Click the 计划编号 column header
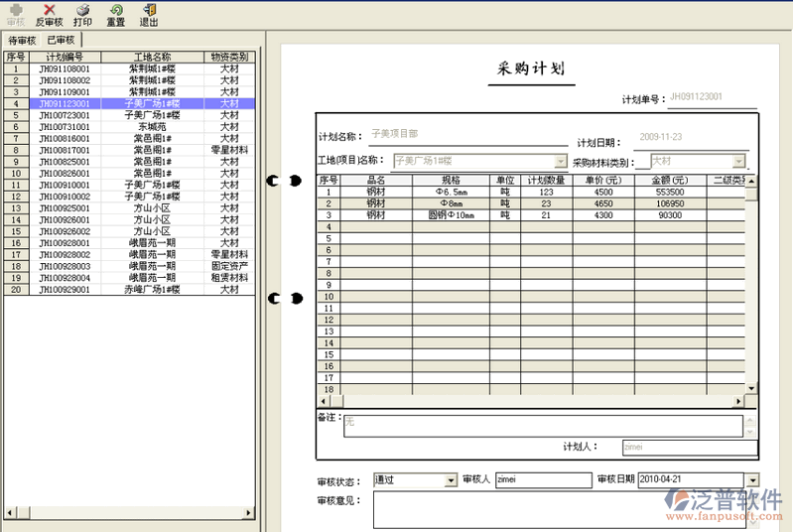The height and width of the screenshot is (532, 793). [65, 58]
